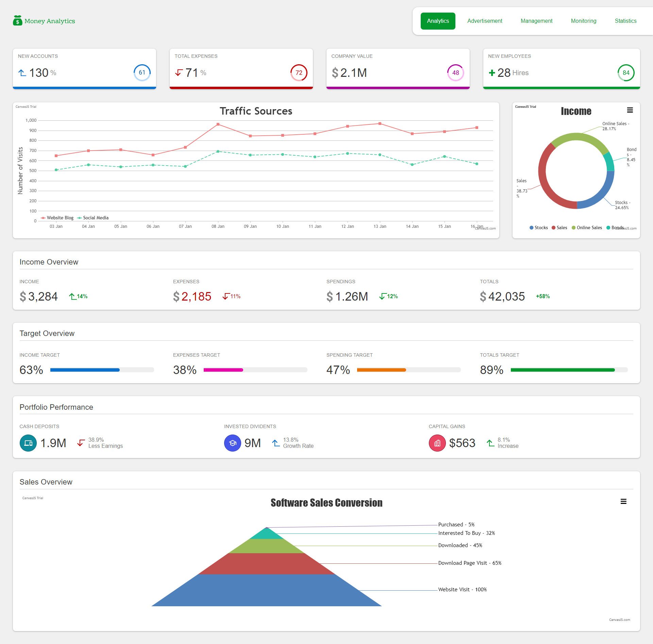The height and width of the screenshot is (644, 653).
Task: Switch to the Advertisement tab
Action: pos(485,21)
